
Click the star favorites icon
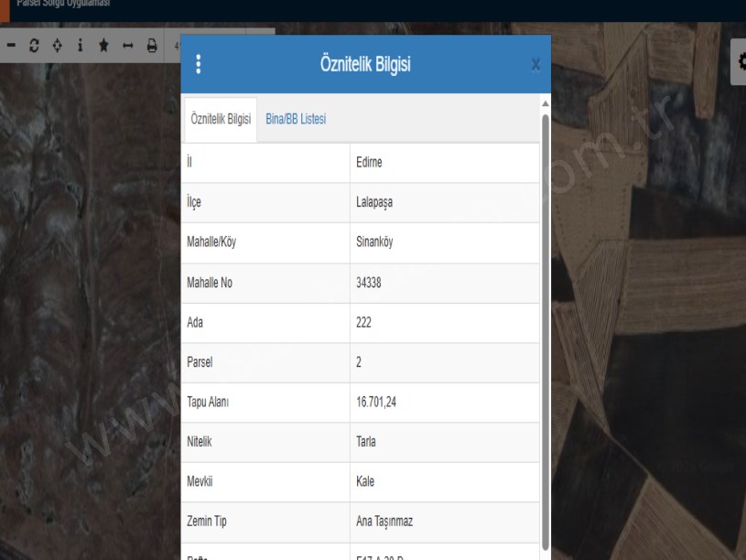pos(103,45)
